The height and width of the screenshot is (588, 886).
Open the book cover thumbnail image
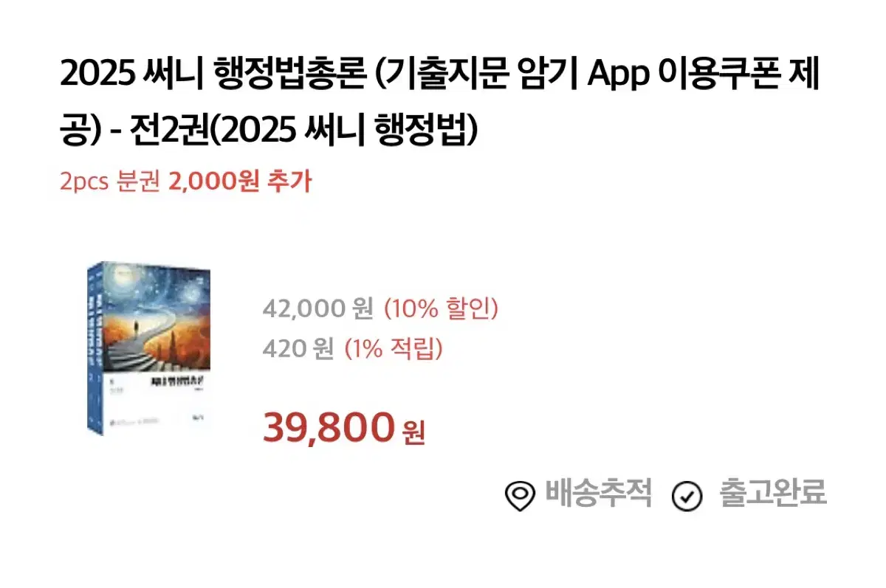pos(151,348)
